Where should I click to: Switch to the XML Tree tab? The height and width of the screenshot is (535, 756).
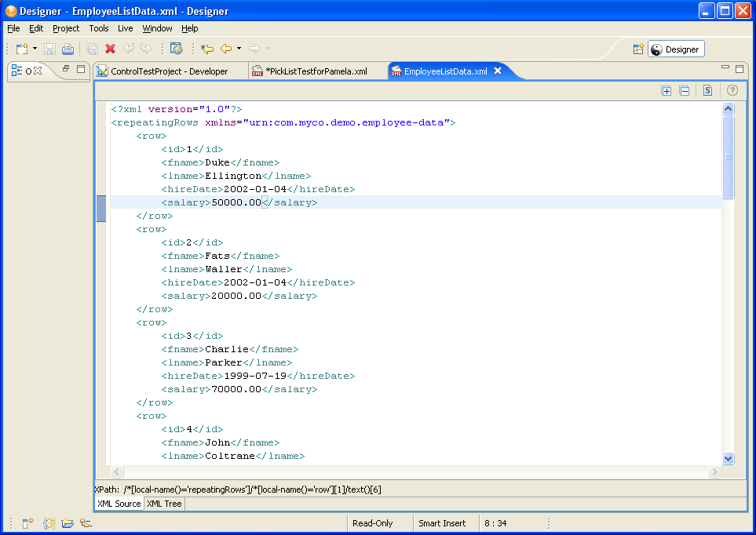coord(164,504)
